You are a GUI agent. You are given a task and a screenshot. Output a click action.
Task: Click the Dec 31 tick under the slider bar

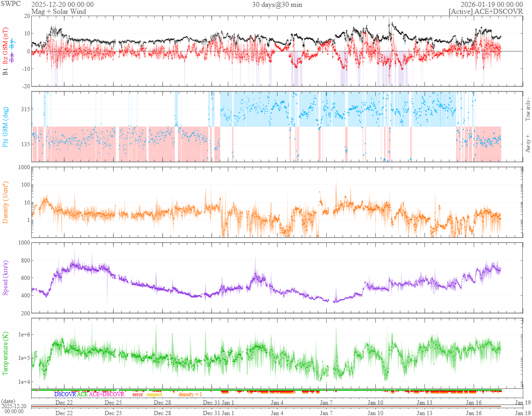pos(211,413)
